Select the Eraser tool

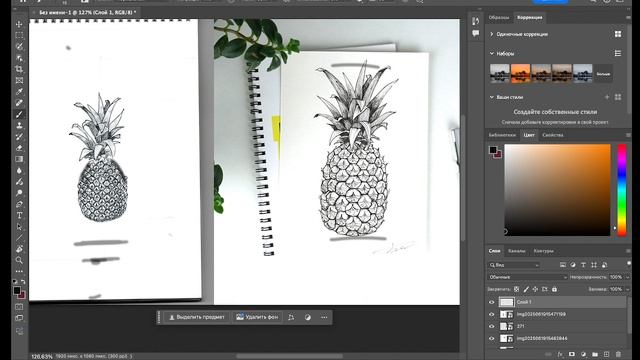[19, 148]
